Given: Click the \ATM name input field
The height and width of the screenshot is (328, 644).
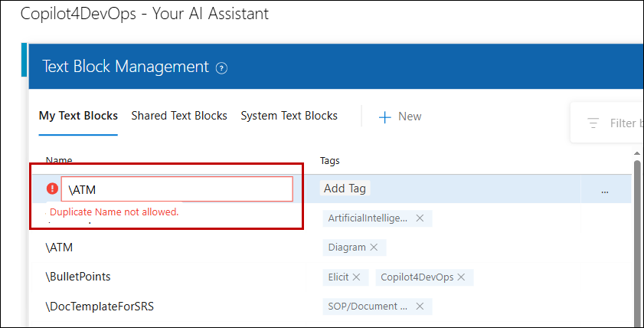Looking at the screenshot, I should [x=177, y=189].
